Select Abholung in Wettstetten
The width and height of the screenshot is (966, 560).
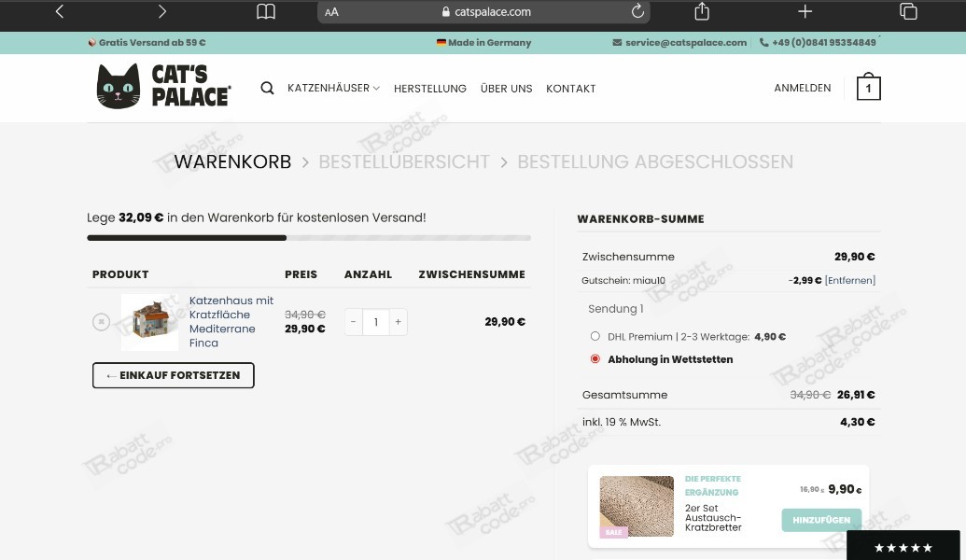595,358
